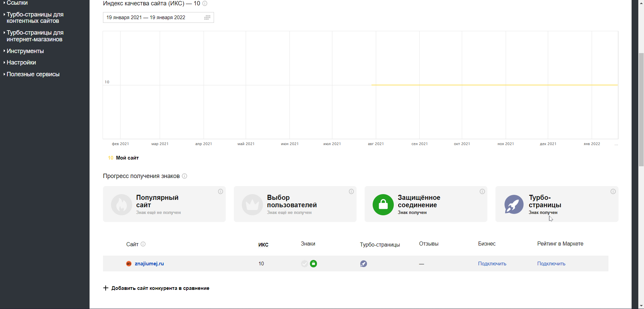Image resolution: width=644 pixels, height=309 pixels.
Task: Click the info icon next to Сайт column
Action: [x=143, y=244]
